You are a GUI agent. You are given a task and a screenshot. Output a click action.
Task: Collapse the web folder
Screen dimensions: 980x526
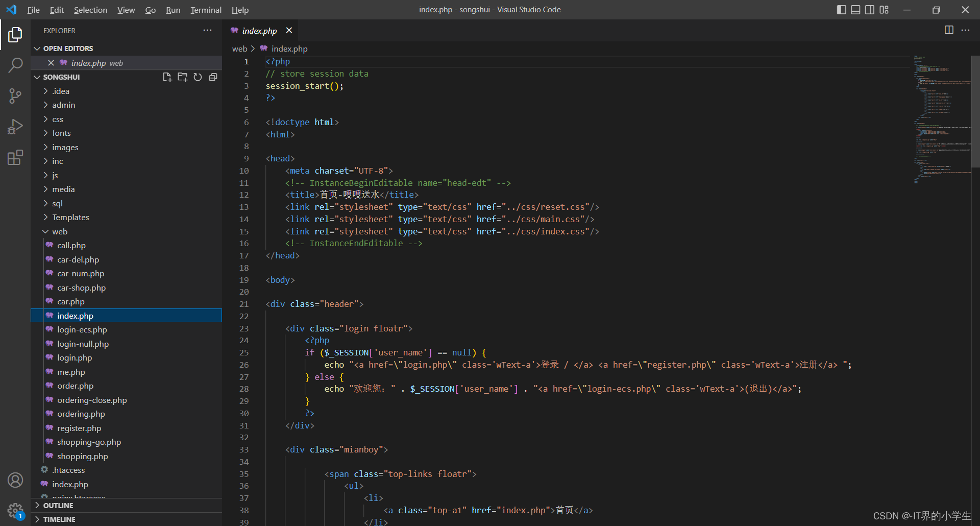click(126, 231)
